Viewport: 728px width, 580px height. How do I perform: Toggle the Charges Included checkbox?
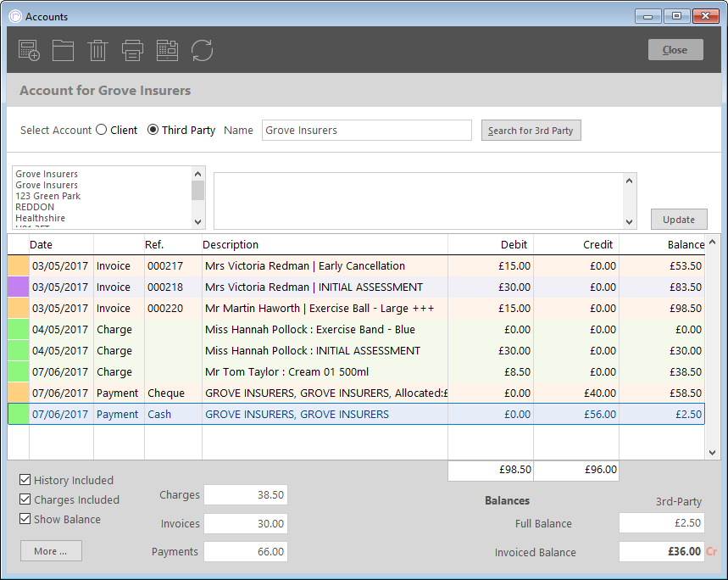(x=25, y=499)
